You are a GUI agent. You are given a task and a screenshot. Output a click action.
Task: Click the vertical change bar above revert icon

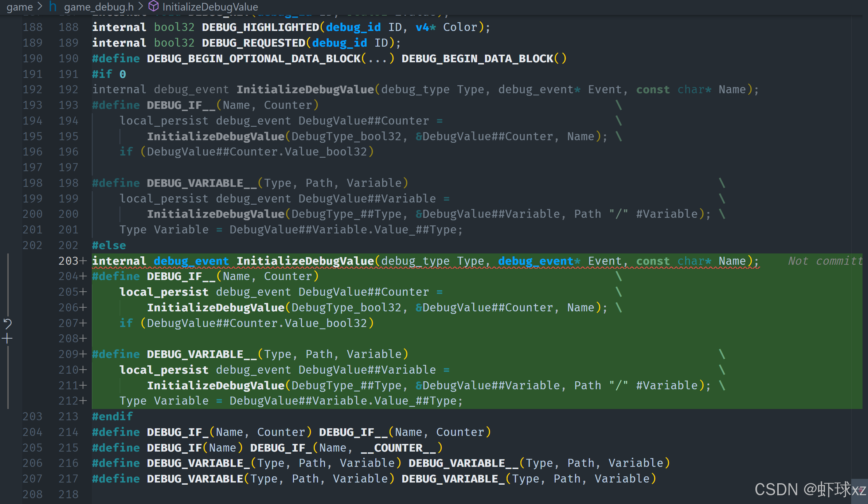pos(8,284)
